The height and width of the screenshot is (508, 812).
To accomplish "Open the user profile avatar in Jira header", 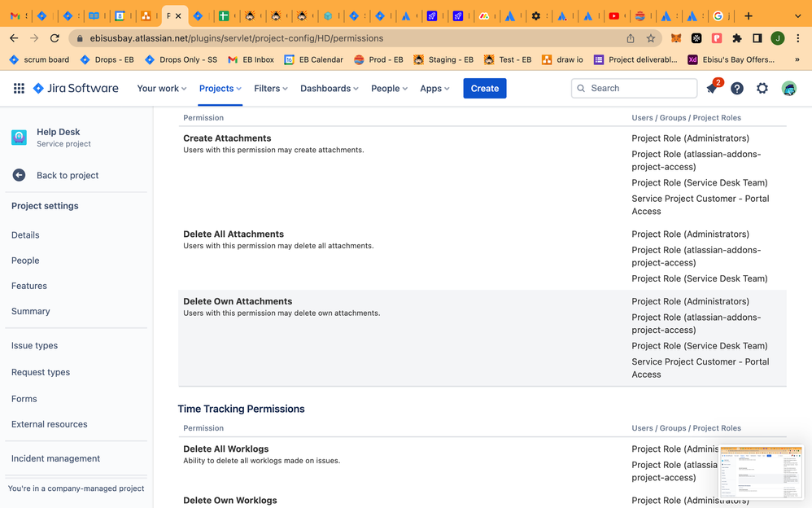I will (788, 88).
